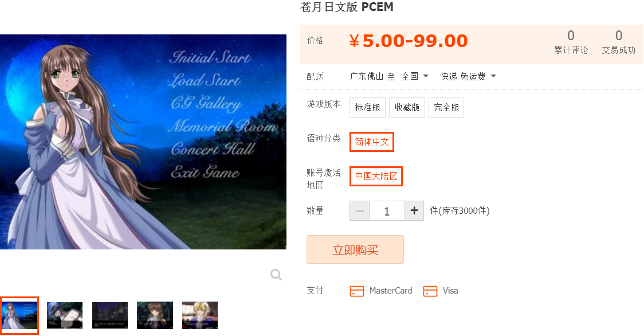
Task: Select the first title-screen thumbnail
Action: click(19, 315)
